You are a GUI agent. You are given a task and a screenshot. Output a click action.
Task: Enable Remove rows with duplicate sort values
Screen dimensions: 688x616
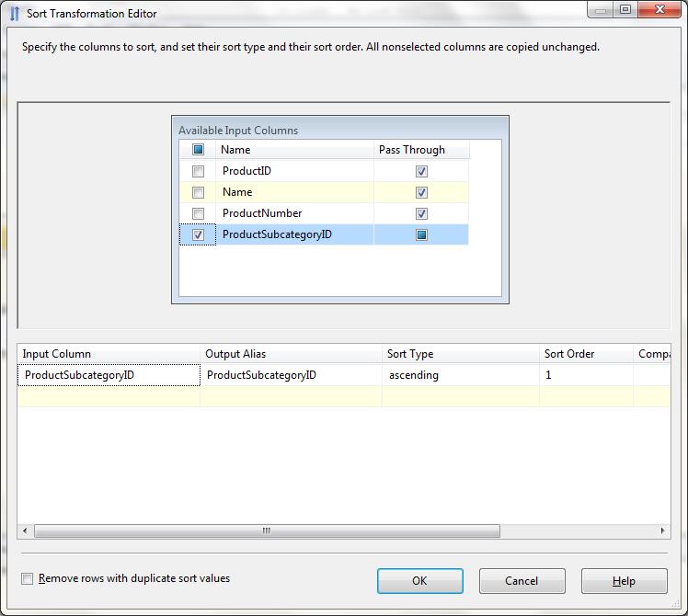tap(28, 579)
